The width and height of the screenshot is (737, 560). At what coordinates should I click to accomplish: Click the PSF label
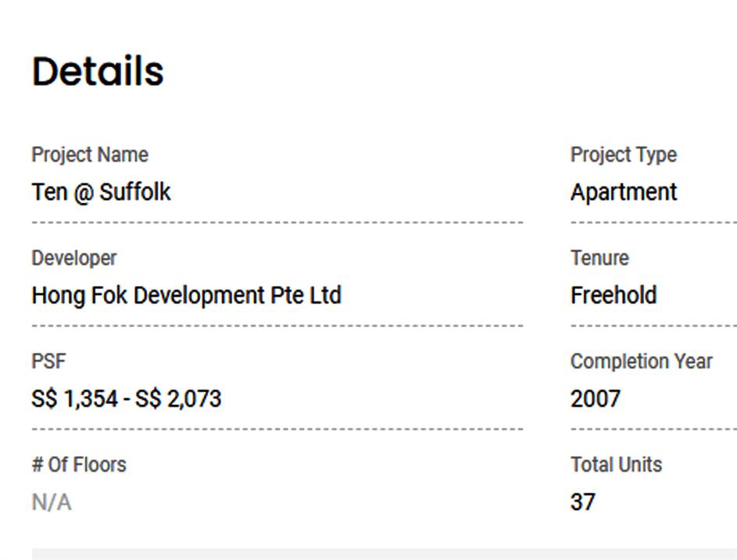pos(48,362)
